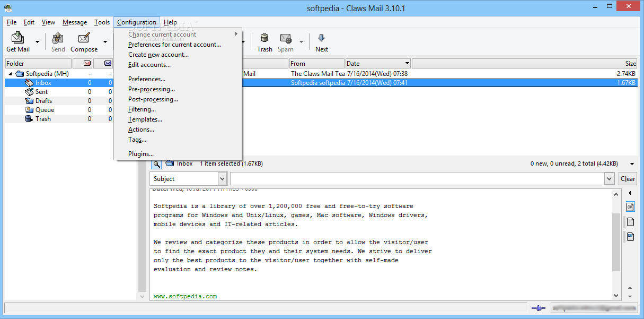644x319 pixels.
Task: Open the Tools menu
Action: click(x=102, y=22)
